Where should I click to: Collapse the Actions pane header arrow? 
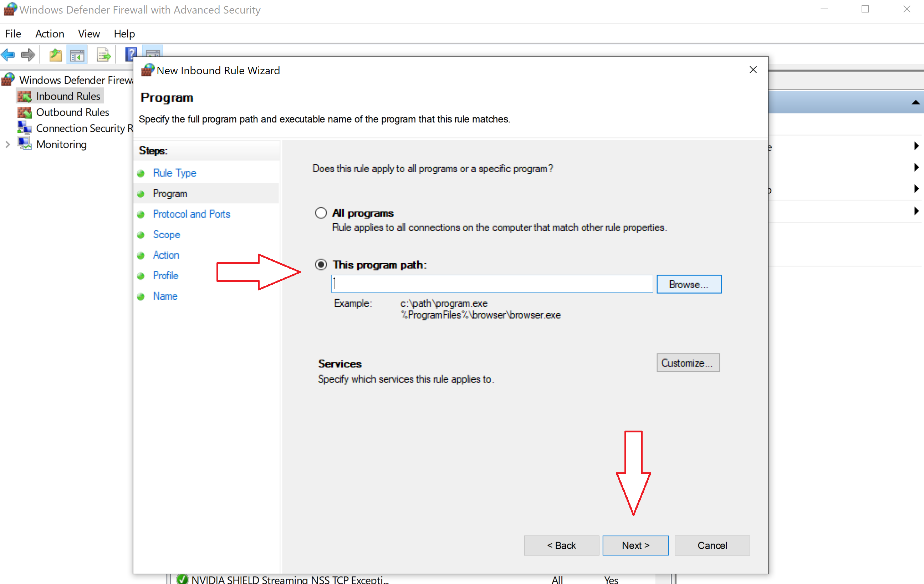pos(915,102)
